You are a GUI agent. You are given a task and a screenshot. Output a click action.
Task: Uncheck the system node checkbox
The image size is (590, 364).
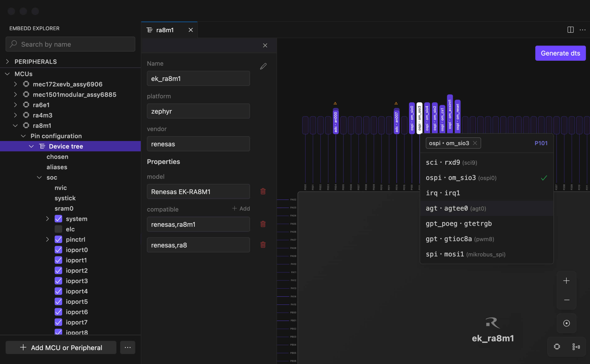point(58,219)
